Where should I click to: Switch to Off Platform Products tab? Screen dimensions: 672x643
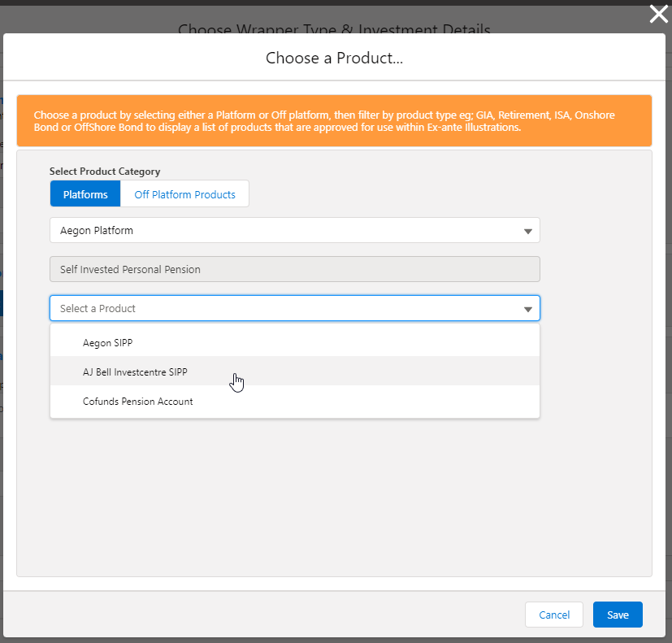coord(184,194)
